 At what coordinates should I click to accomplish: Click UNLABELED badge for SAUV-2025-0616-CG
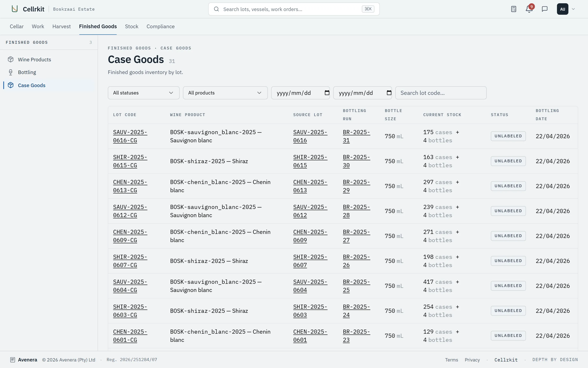pos(508,136)
